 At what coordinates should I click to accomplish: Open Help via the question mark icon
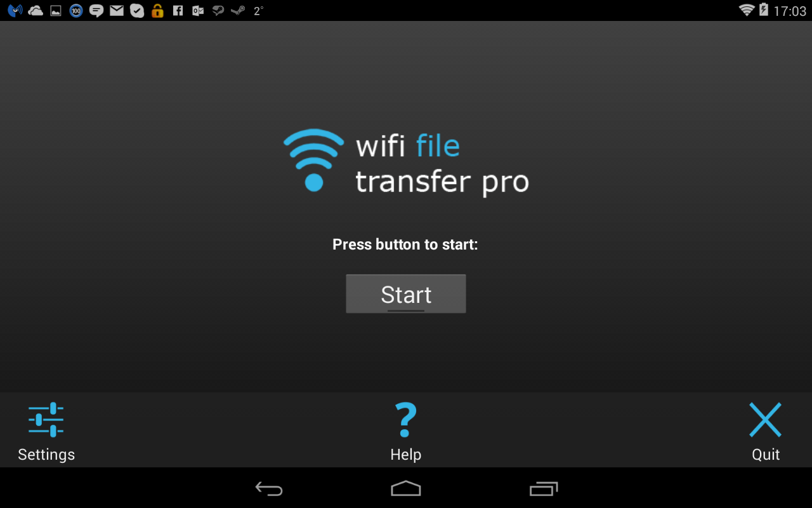406,420
